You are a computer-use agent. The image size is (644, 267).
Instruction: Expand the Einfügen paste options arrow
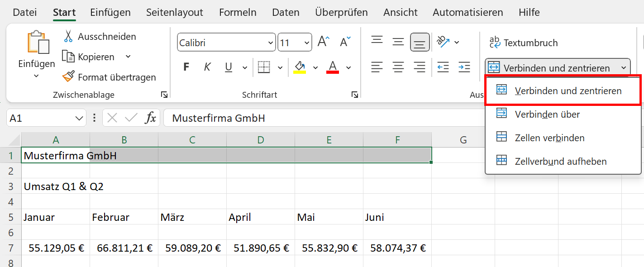tap(36, 76)
